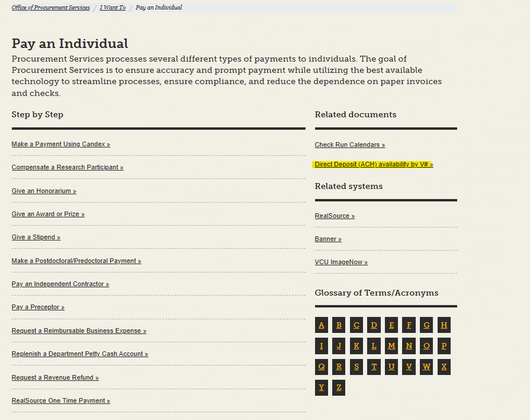Open glossary letter A tile
Image resolution: width=530 pixels, height=420 pixels.
(x=322, y=325)
